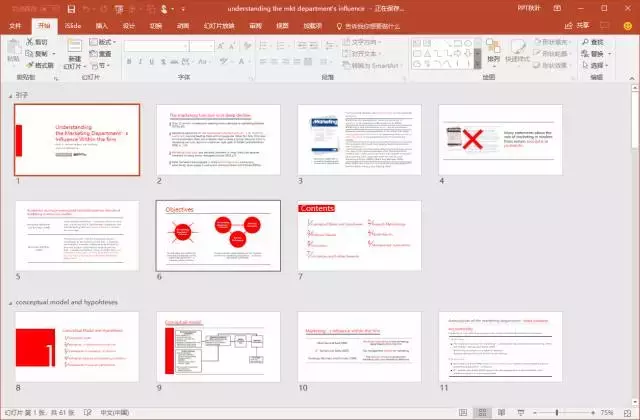Viewport: 640px width, 420px height.
Task: Select the slide 7 Contents thumbnail
Action: (359, 236)
